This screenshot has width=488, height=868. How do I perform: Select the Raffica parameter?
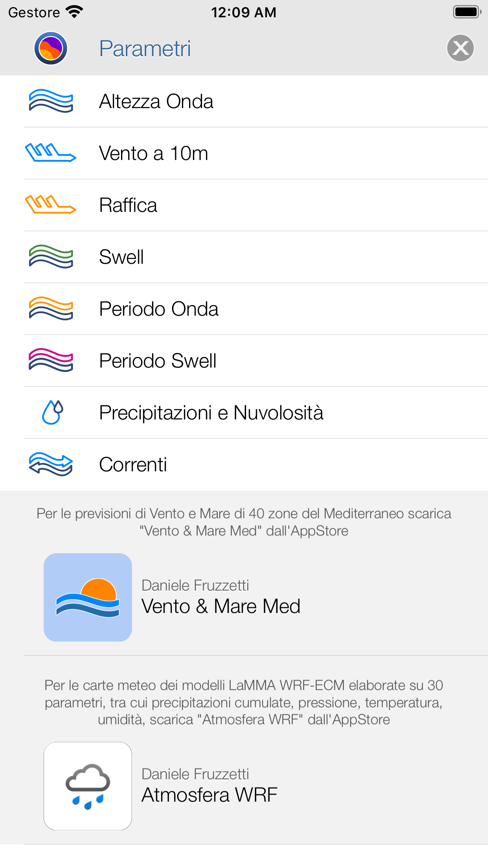(128, 205)
